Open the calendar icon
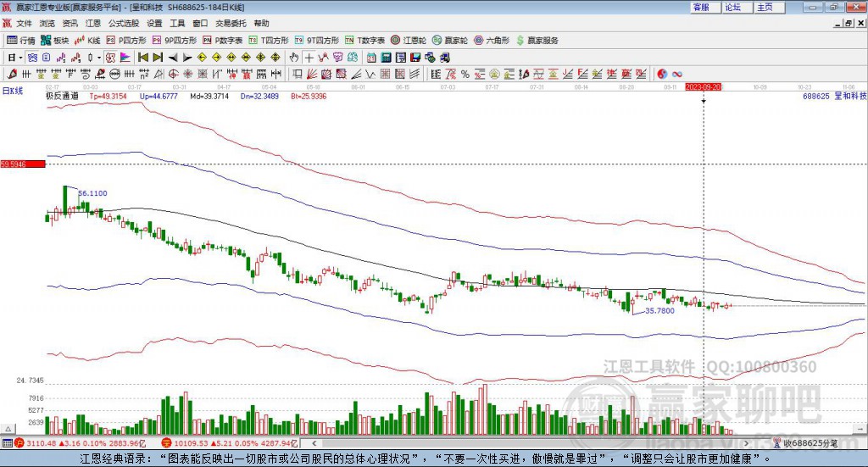 (371, 58)
